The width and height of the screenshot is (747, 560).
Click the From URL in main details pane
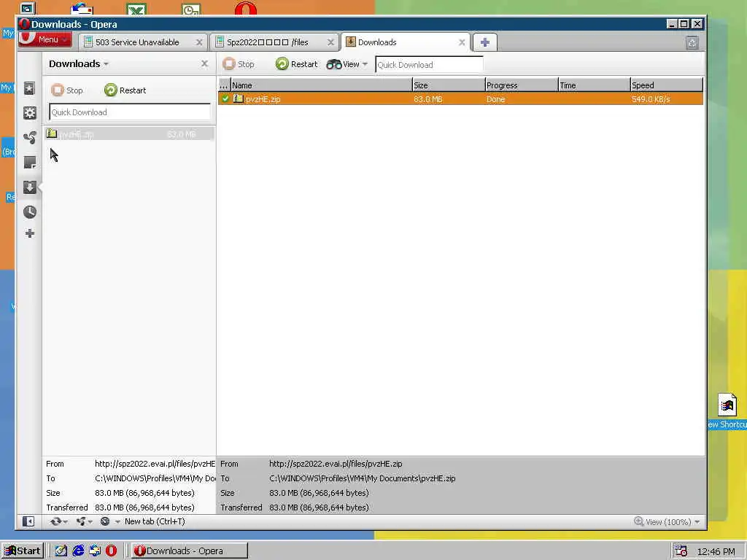coord(336,463)
